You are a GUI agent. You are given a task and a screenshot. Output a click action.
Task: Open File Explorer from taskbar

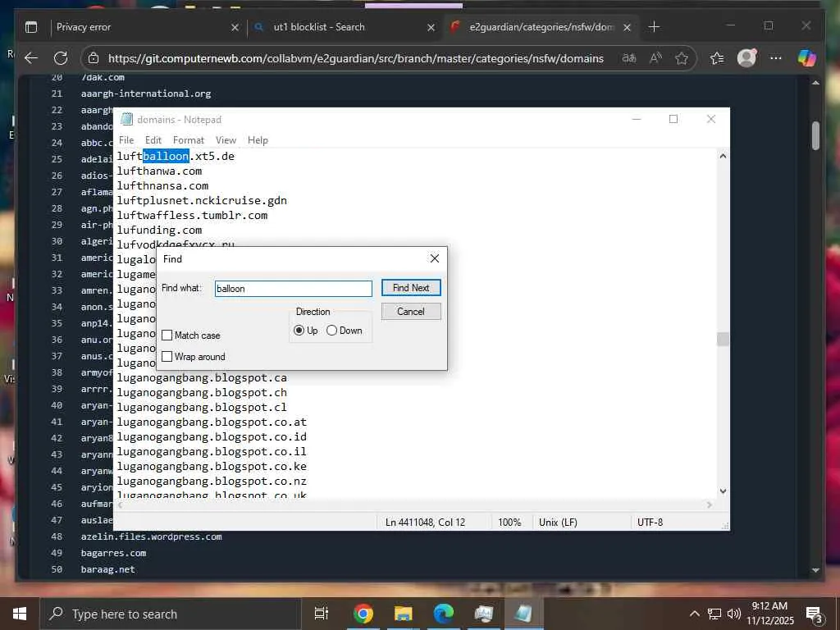(403, 614)
